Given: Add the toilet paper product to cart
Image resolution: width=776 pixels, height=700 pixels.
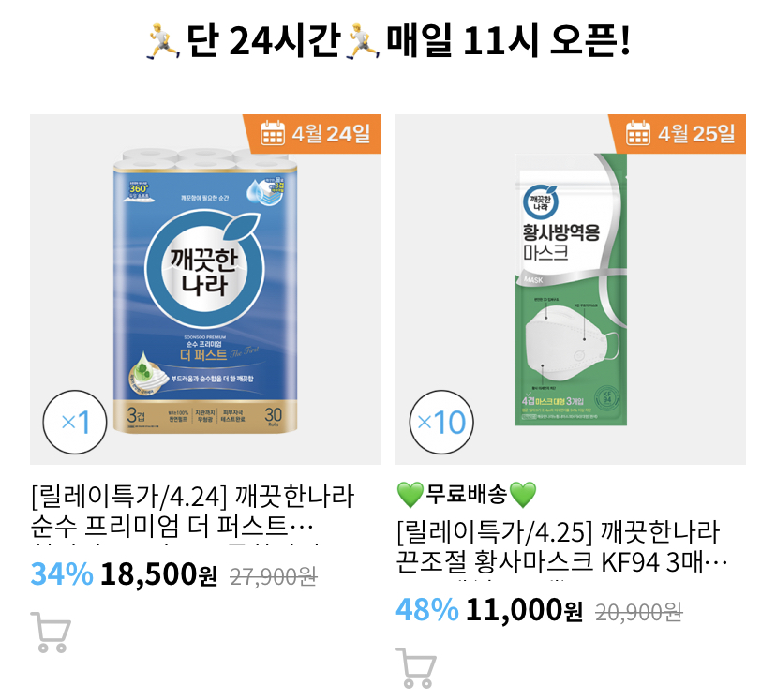Looking at the screenshot, I should pos(50,633).
